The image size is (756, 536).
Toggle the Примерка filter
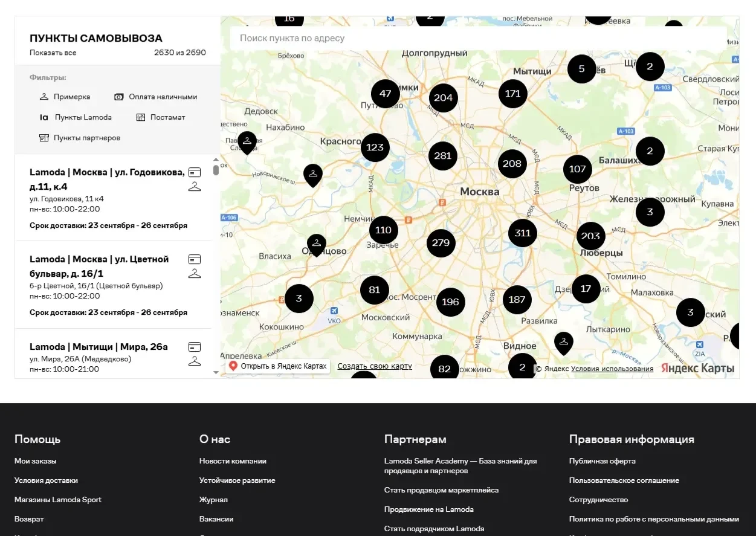(x=65, y=97)
